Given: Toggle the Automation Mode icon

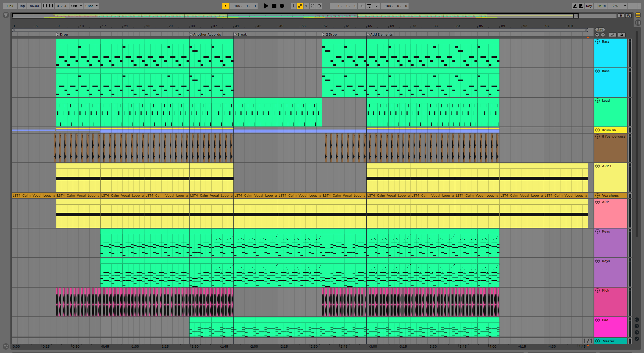Looking at the screenshot, I should tap(612, 35).
